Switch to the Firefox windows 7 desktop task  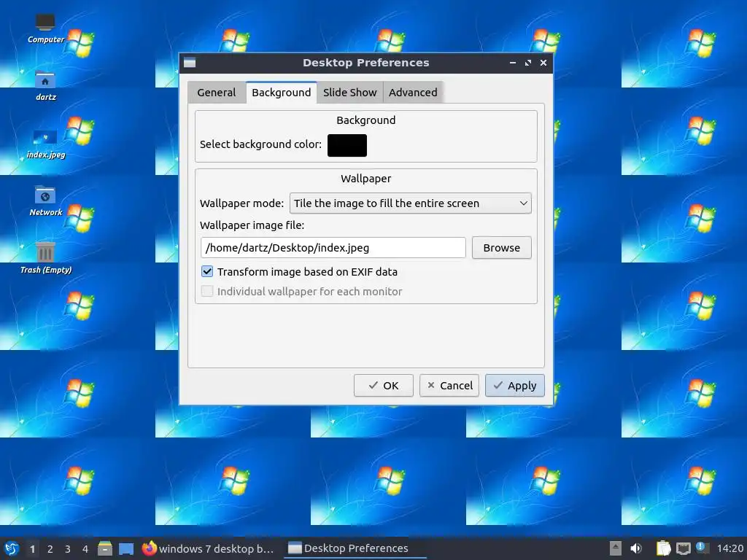208,548
